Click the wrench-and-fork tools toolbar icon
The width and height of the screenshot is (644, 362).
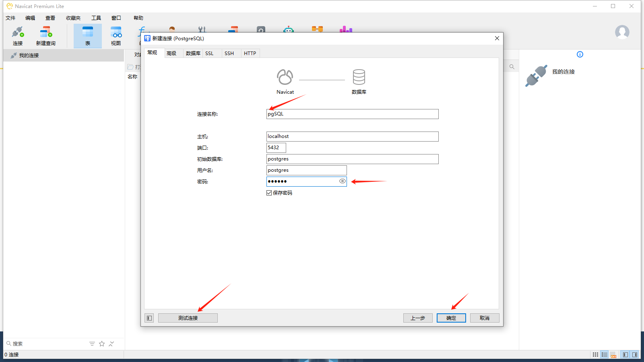point(202,29)
